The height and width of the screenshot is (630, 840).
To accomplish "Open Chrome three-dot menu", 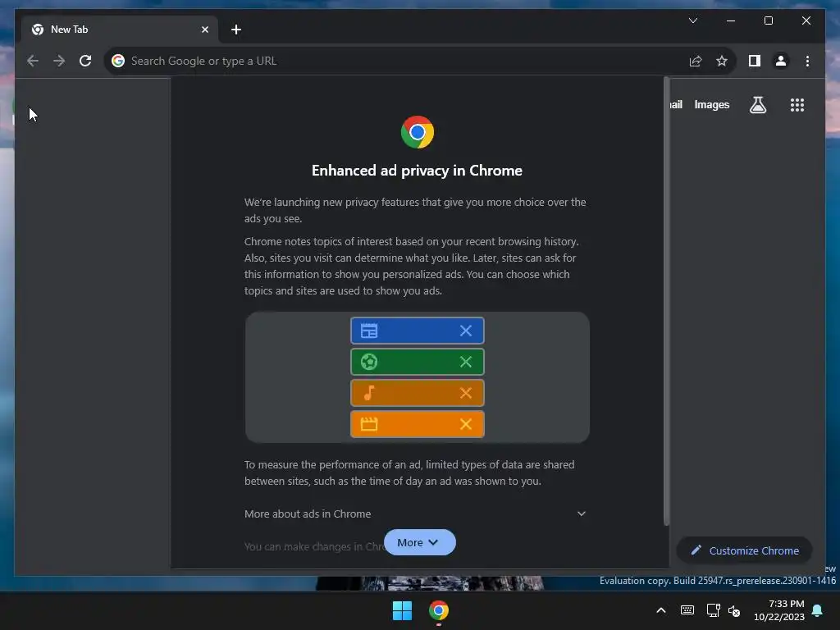I will [x=807, y=61].
